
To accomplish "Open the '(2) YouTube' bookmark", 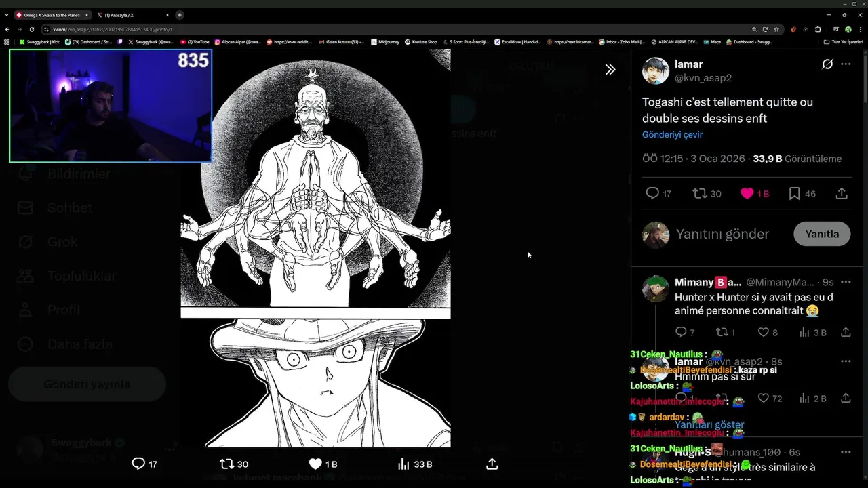I will [195, 42].
